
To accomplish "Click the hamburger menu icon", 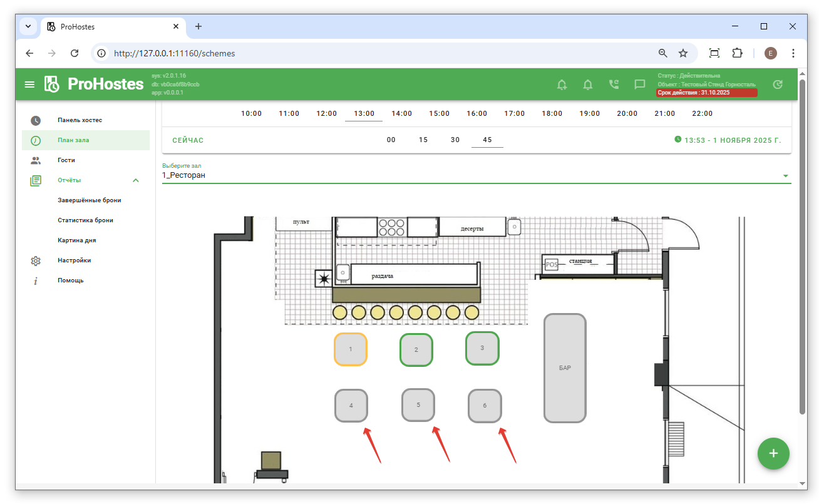I will pos(29,85).
